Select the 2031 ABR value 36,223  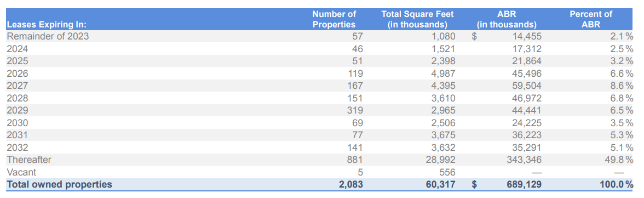pyautogui.click(x=527, y=135)
